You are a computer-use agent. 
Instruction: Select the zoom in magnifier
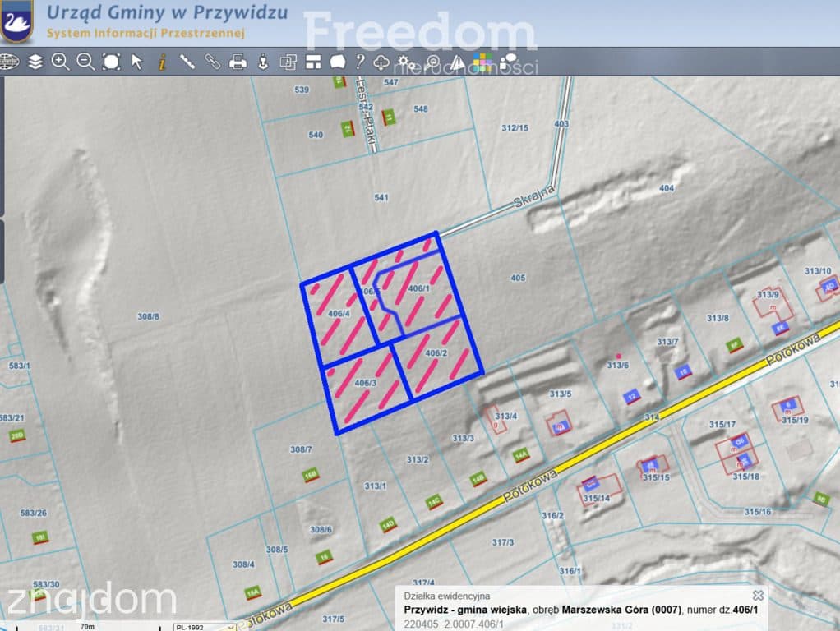60,62
